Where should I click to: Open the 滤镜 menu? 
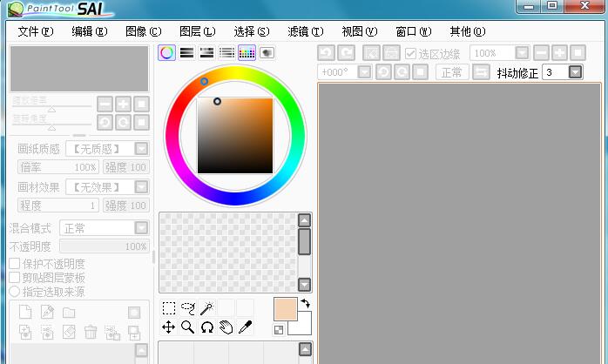[305, 31]
